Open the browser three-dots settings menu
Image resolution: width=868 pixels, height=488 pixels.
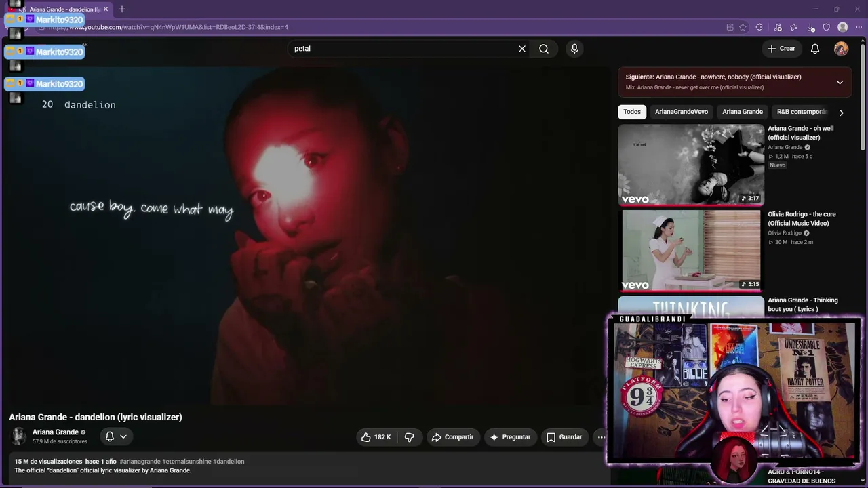tap(858, 27)
